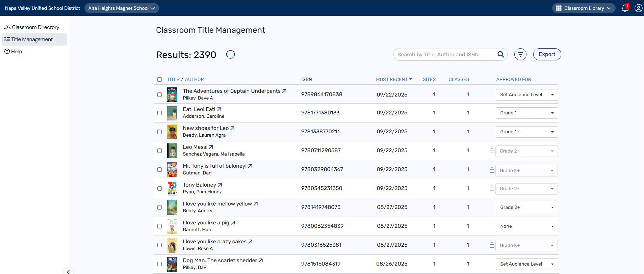Open the Classroom Library app switcher
Screen dimensions: 644x274
click(x=584, y=8)
